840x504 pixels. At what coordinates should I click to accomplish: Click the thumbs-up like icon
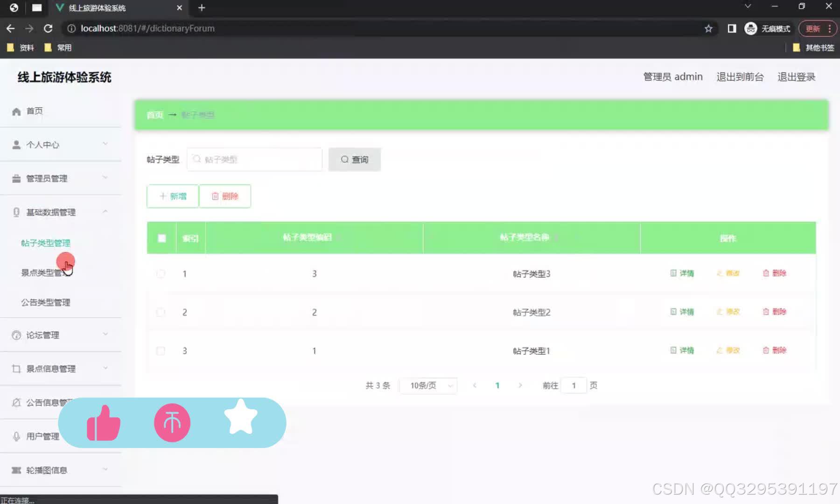click(x=104, y=423)
